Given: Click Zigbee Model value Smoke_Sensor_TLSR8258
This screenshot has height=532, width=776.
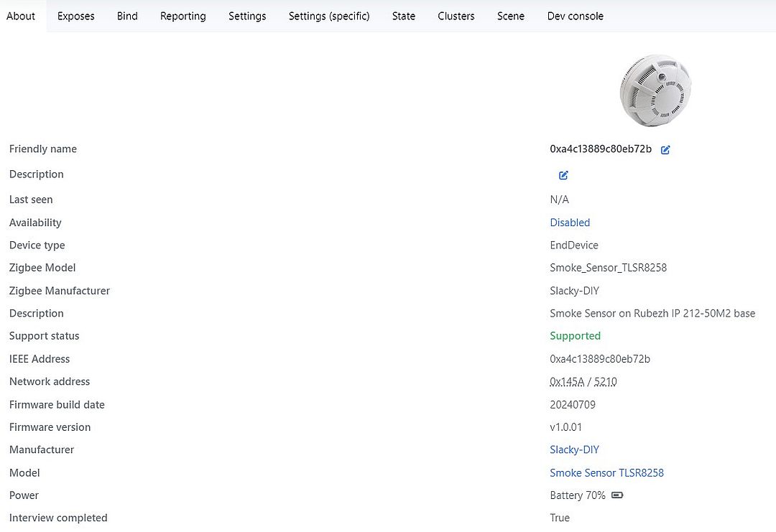Looking at the screenshot, I should click(x=609, y=268).
